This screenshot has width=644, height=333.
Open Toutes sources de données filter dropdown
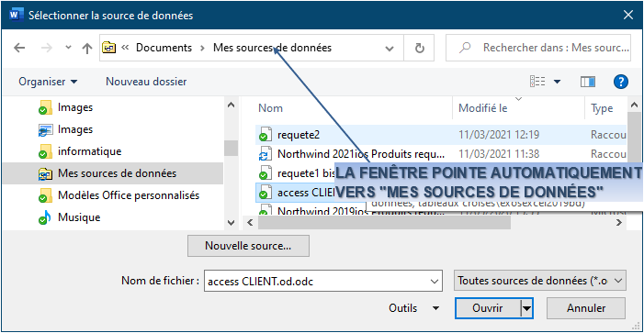540,282
